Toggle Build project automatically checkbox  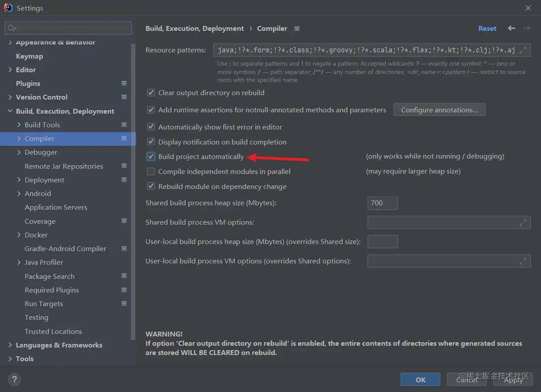click(151, 156)
